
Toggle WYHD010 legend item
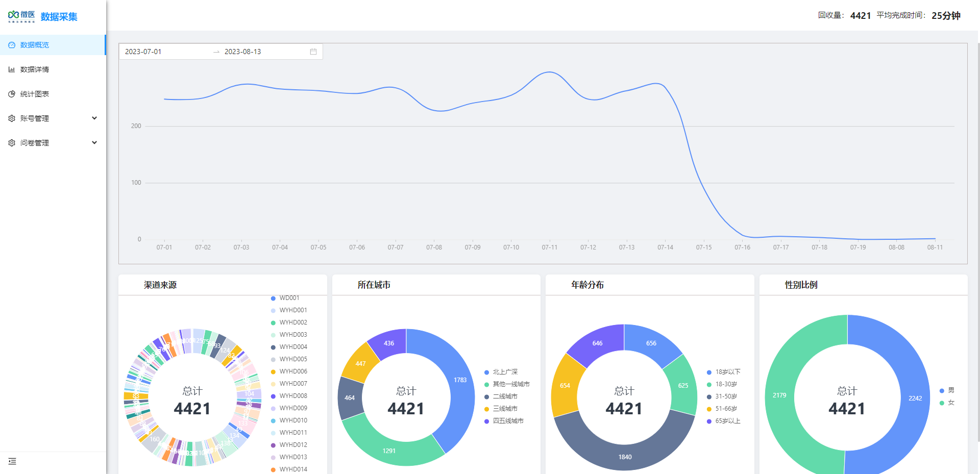(x=289, y=420)
